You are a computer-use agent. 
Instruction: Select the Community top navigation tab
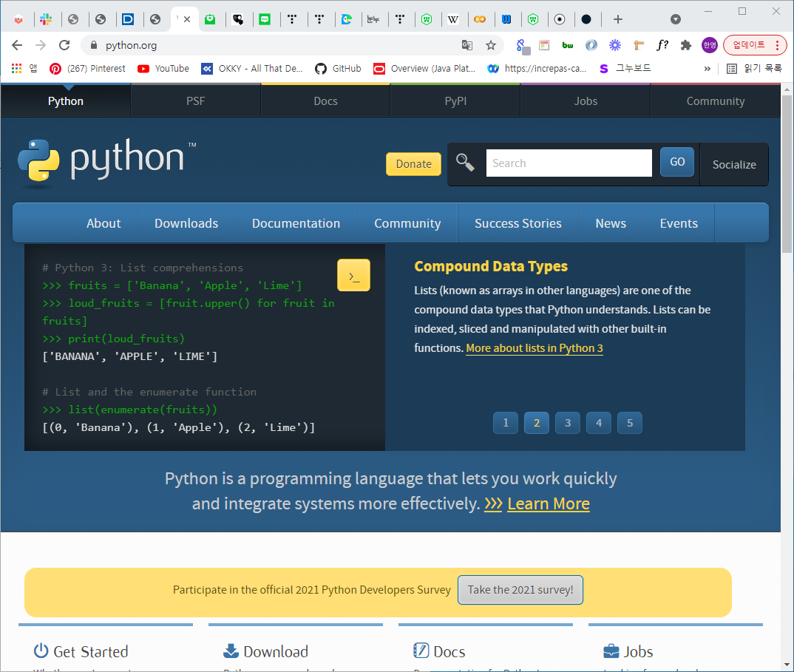point(716,101)
